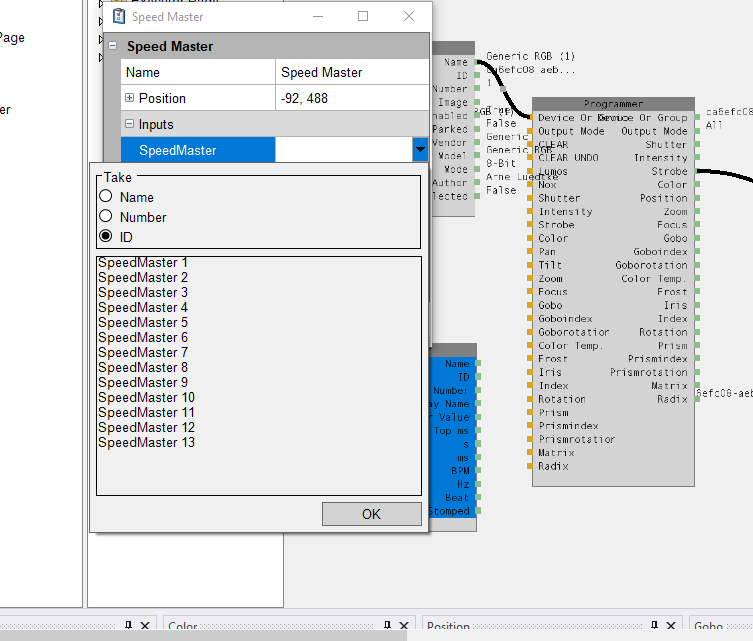Click the Programmer Shutter input pin

530,198
